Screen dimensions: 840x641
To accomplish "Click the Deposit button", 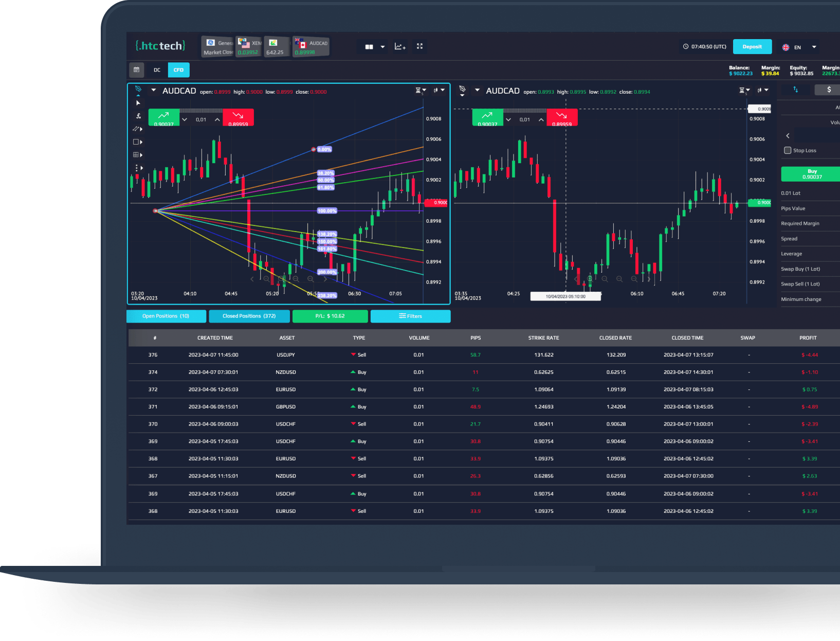I will (x=752, y=46).
